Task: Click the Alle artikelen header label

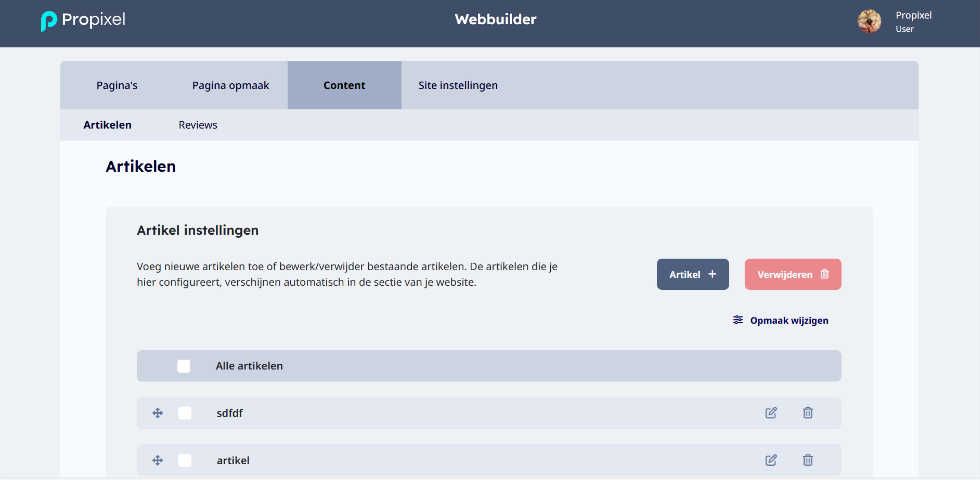Action: [x=249, y=366]
